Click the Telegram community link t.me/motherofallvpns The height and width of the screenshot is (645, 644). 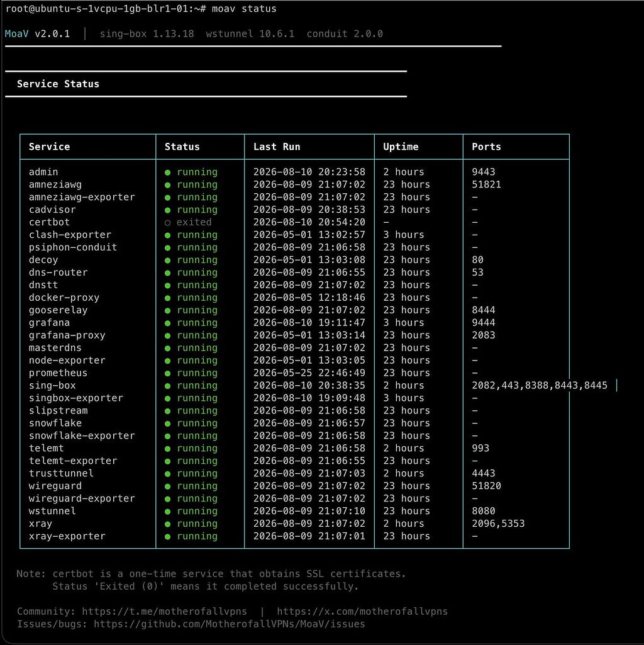pyautogui.click(x=164, y=611)
